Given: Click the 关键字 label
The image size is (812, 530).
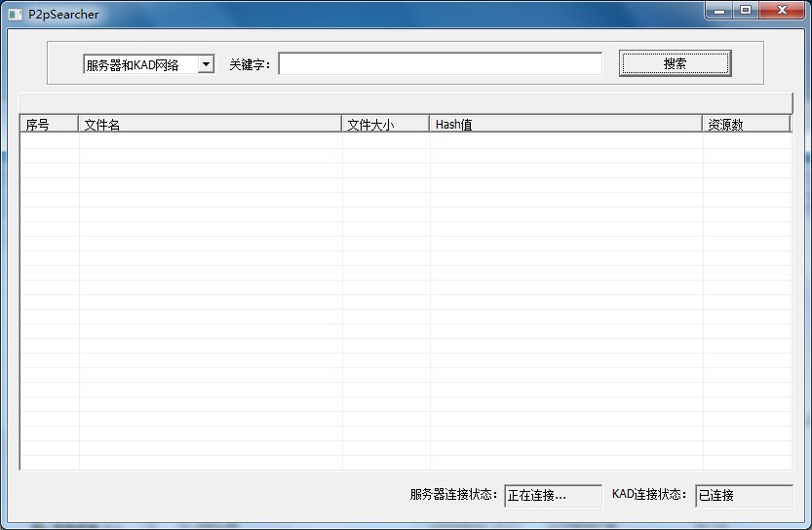Looking at the screenshot, I should [250, 65].
